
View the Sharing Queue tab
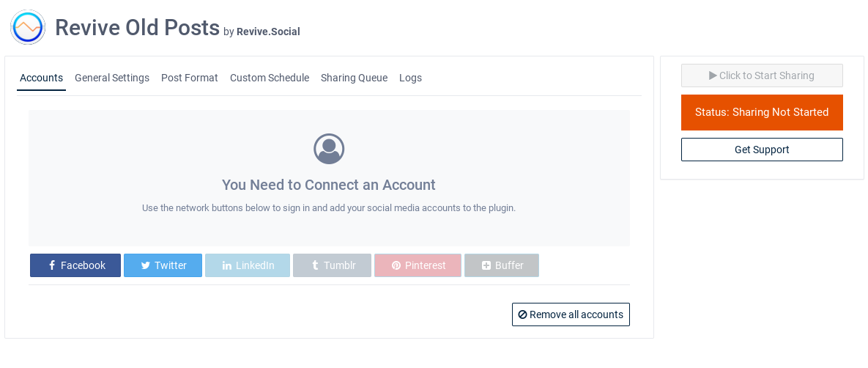354,78
